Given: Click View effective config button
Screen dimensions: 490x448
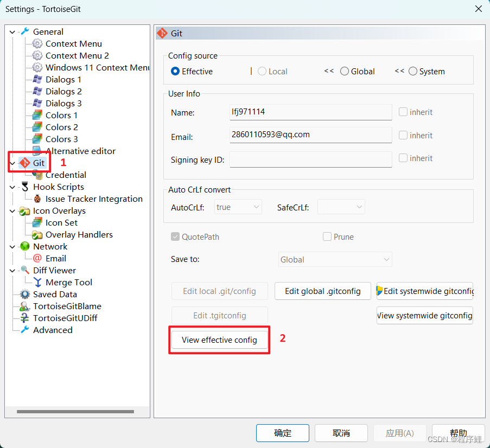Looking at the screenshot, I should [x=219, y=340].
